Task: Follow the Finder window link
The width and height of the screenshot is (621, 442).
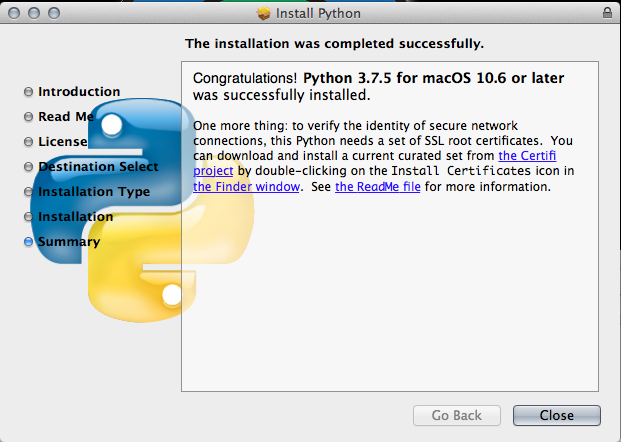Action: [236, 187]
